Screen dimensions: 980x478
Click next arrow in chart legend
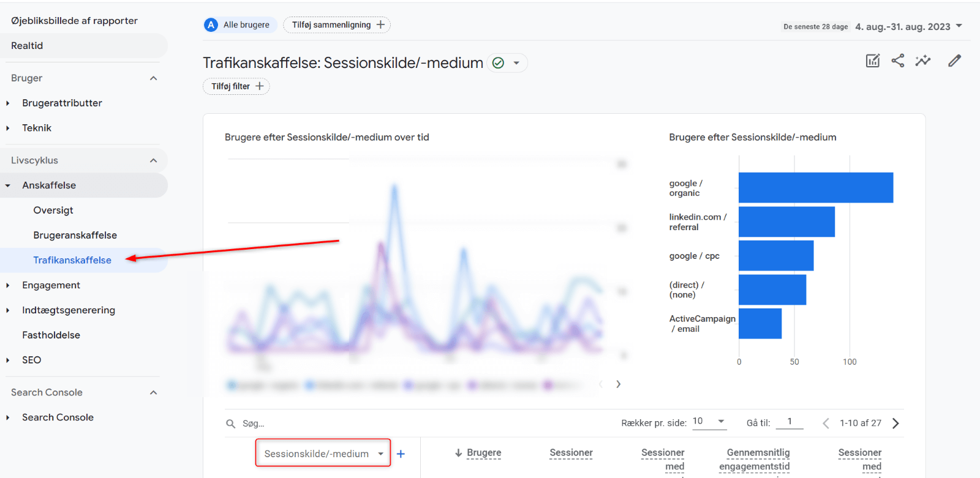click(x=618, y=384)
